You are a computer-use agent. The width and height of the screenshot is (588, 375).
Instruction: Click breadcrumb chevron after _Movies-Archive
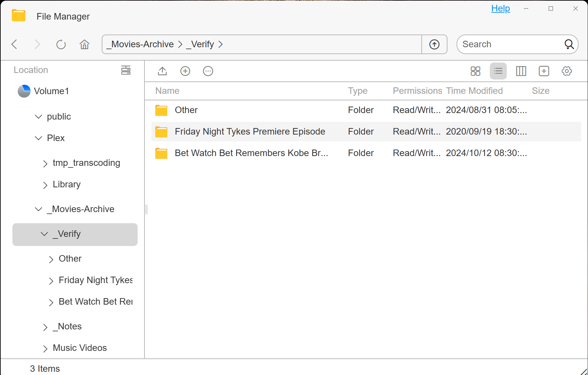[x=180, y=44]
